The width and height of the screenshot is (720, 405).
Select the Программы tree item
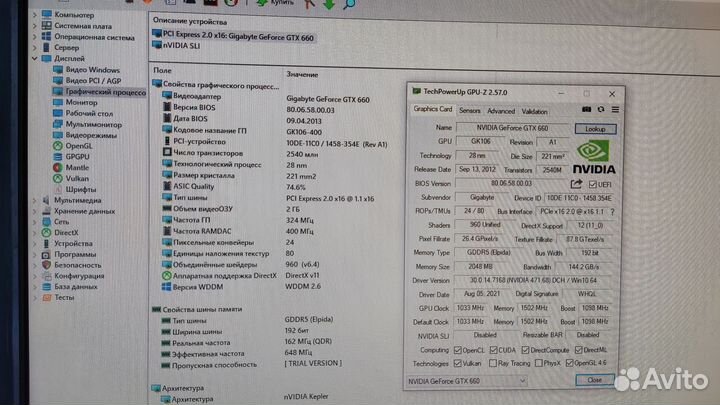pos(75,254)
